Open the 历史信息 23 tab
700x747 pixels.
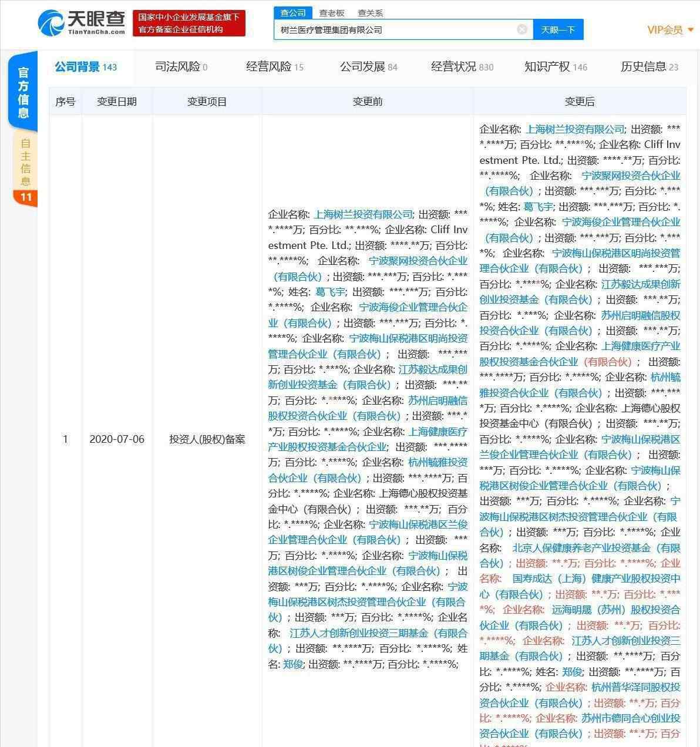[x=649, y=67]
